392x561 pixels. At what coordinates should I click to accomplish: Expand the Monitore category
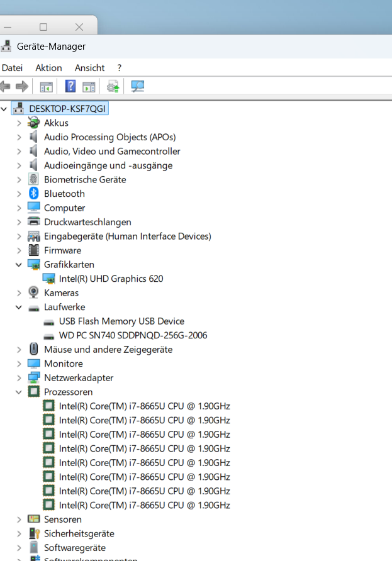(x=19, y=364)
